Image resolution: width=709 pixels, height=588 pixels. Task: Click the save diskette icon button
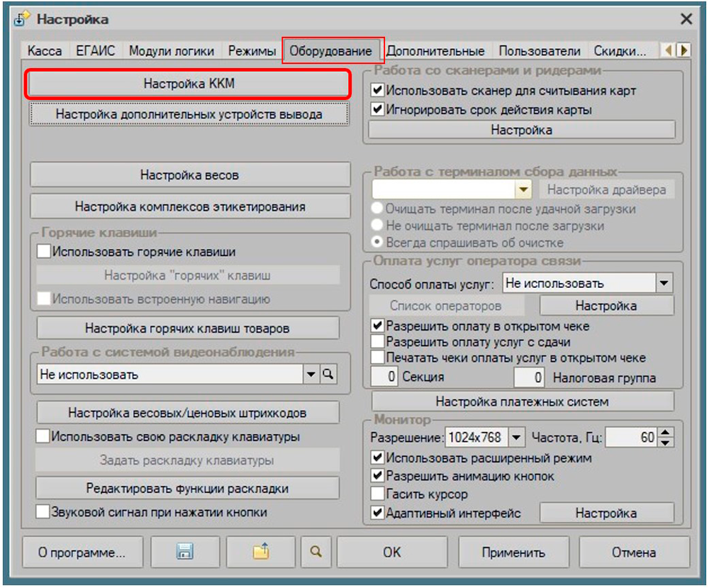click(184, 552)
